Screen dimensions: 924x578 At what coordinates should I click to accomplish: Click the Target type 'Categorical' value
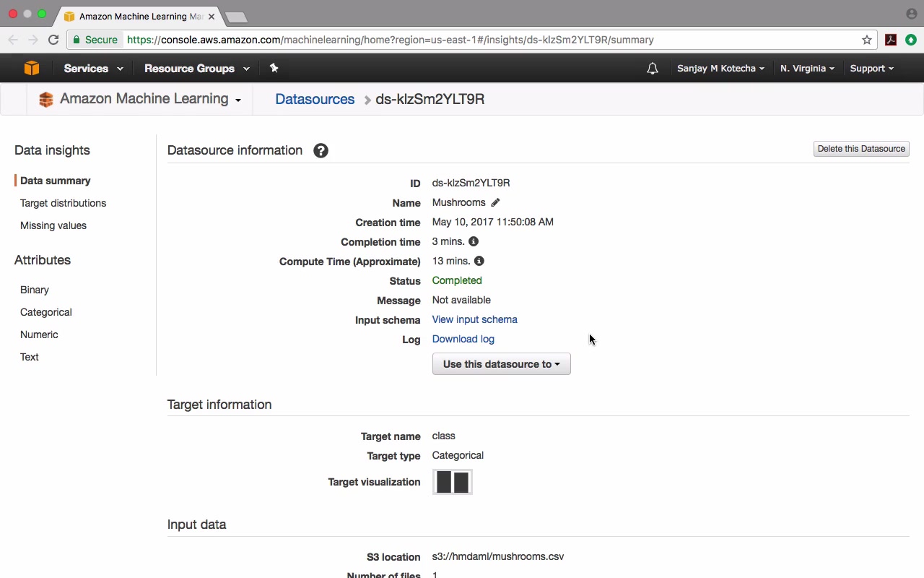pos(458,455)
